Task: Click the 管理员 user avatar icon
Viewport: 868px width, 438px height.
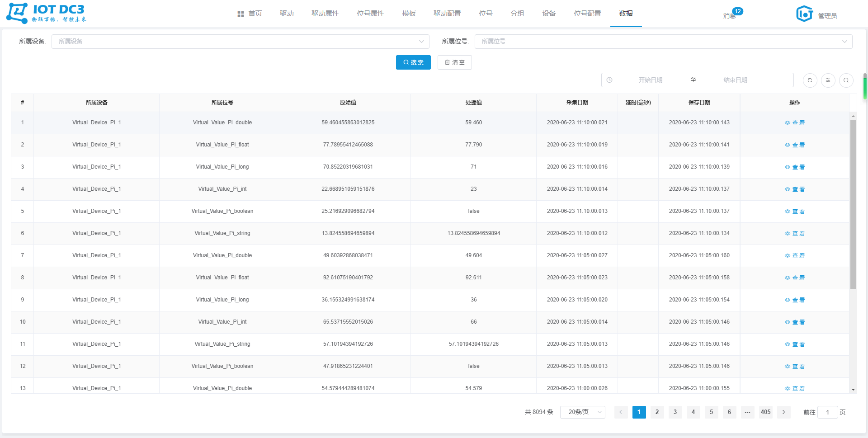Action: coord(804,14)
